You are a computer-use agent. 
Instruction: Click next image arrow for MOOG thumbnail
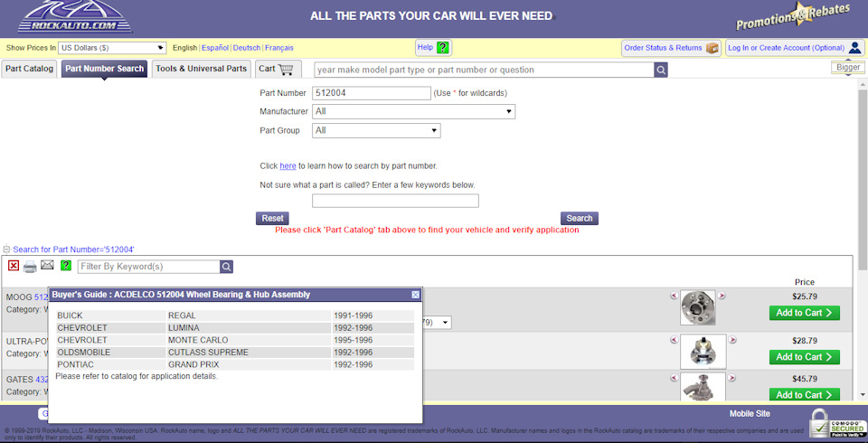(722, 296)
